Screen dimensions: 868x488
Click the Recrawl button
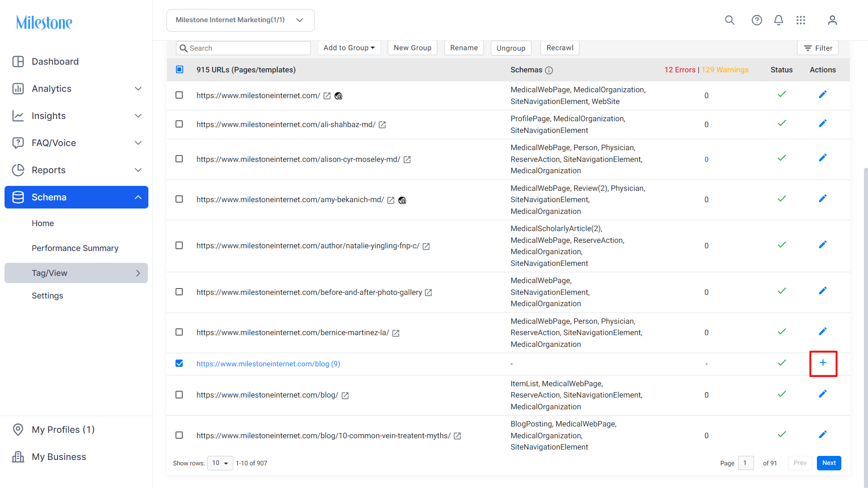(x=560, y=48)
